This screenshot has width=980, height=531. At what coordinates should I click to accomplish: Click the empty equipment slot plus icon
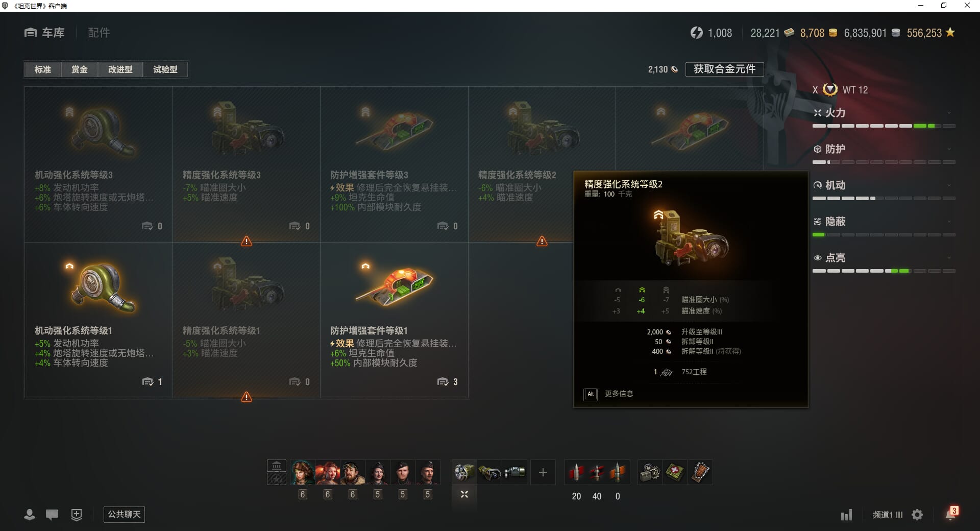point(543,472)
